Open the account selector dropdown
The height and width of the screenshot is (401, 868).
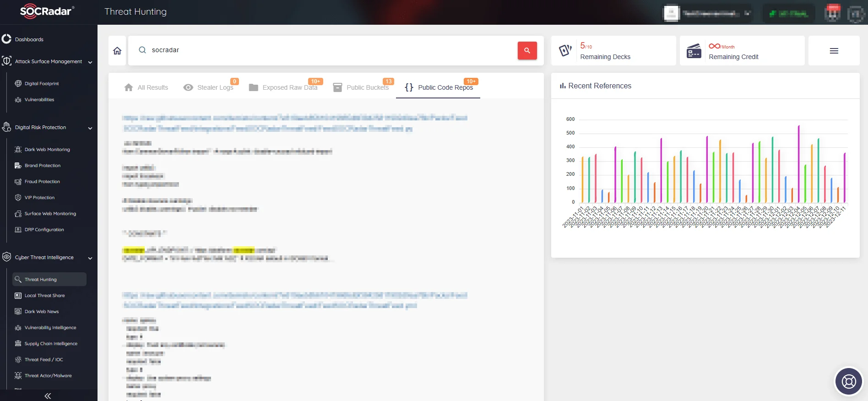pyautogui.click(x=708, y=13)
